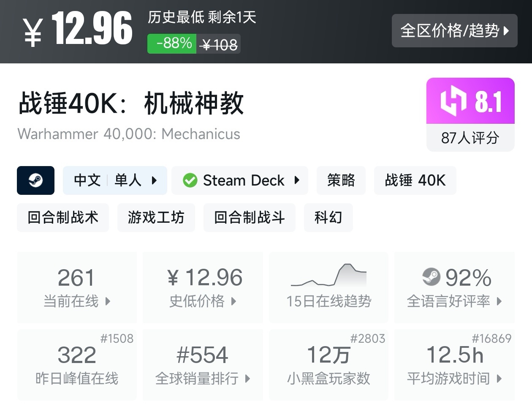Open the 平均游戏时间 12.5h stat
The width and height of the screenshot is (532, 404).
[454, 365]
